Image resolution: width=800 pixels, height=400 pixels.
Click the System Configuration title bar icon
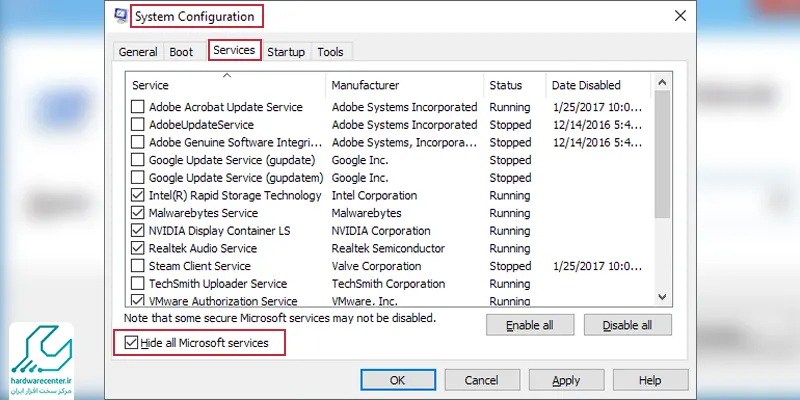point(121,16)
